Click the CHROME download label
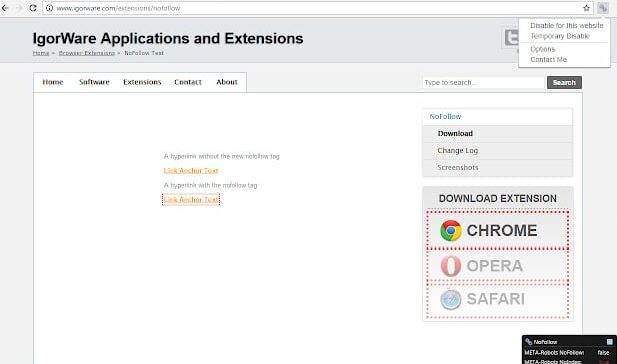 (501, 230)
